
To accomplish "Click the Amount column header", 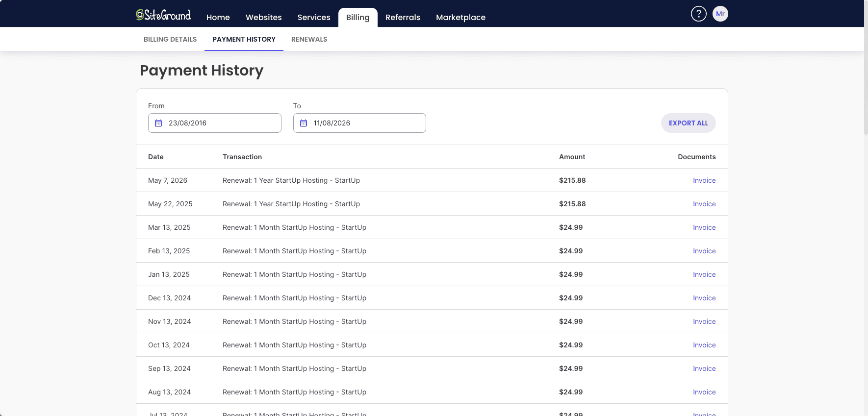I will (x=572, y=157).
